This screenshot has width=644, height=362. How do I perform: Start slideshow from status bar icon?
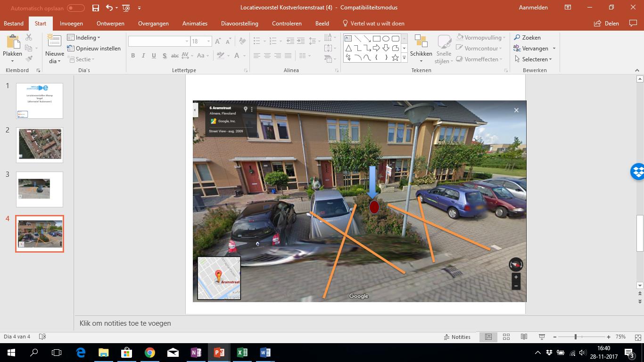click(542, 337)
